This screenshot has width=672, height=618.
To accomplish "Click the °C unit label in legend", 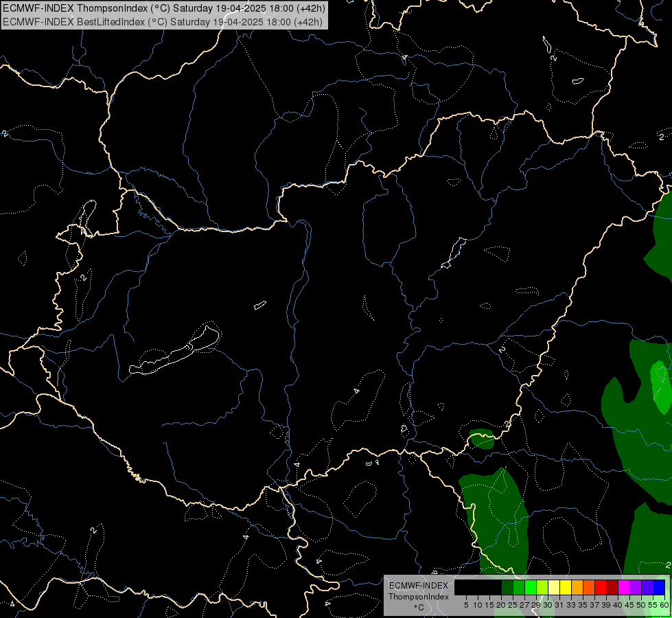I will point(419,608).
